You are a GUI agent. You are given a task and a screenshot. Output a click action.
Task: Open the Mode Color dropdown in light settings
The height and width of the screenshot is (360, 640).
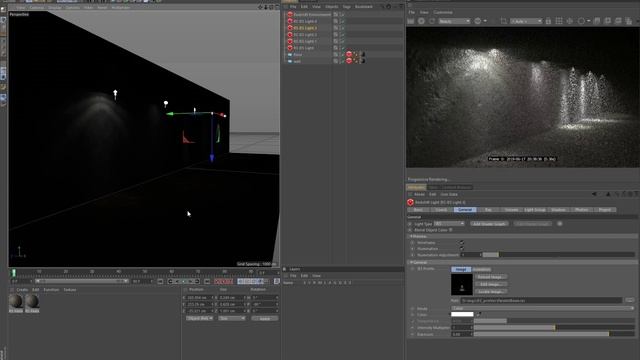pos(542,309)
